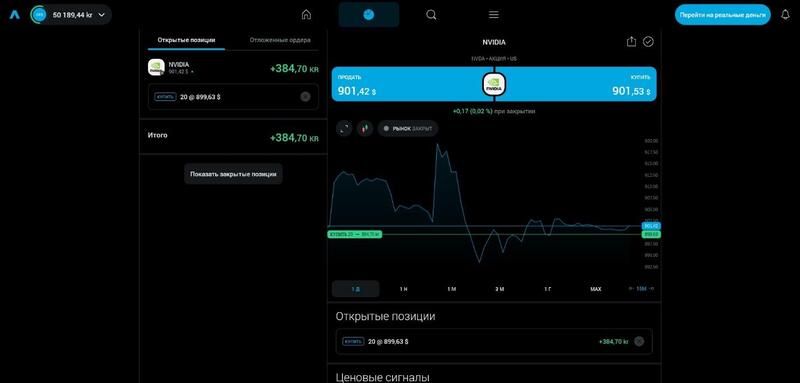
Task: Click the Итого total row value
Action: coord(294,138)
